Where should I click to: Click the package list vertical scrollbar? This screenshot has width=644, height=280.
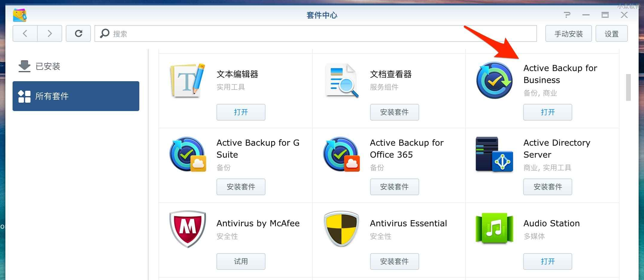[x=628, y=87]
